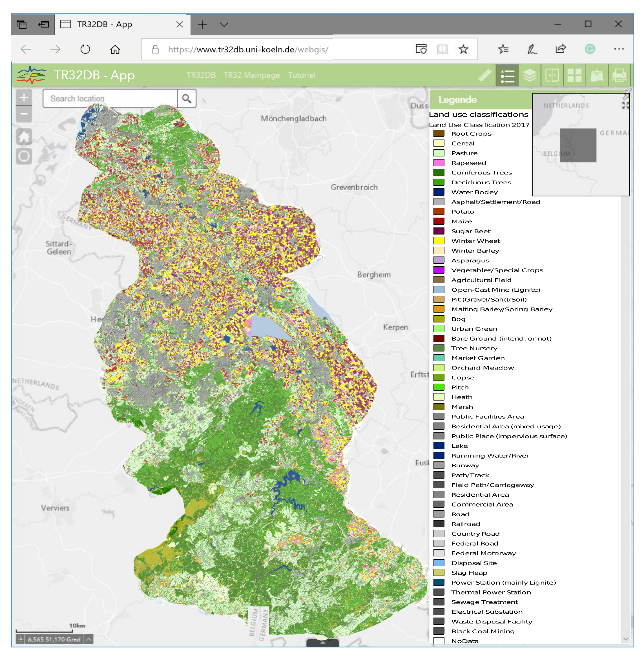This screenshot has height=659, width=644.
Task: Open the Measurement ruler tool
Action: (485, 75)
